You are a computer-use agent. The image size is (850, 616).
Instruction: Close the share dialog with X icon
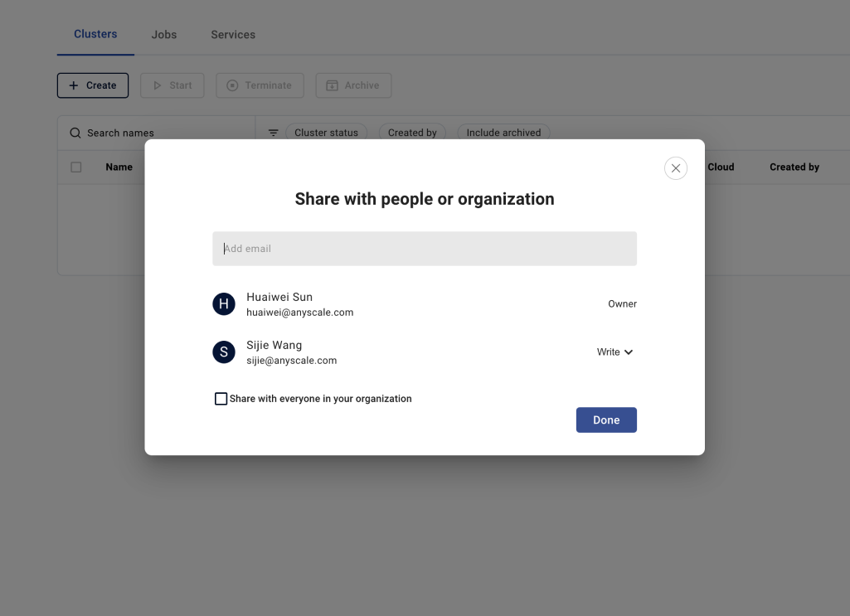676,168
